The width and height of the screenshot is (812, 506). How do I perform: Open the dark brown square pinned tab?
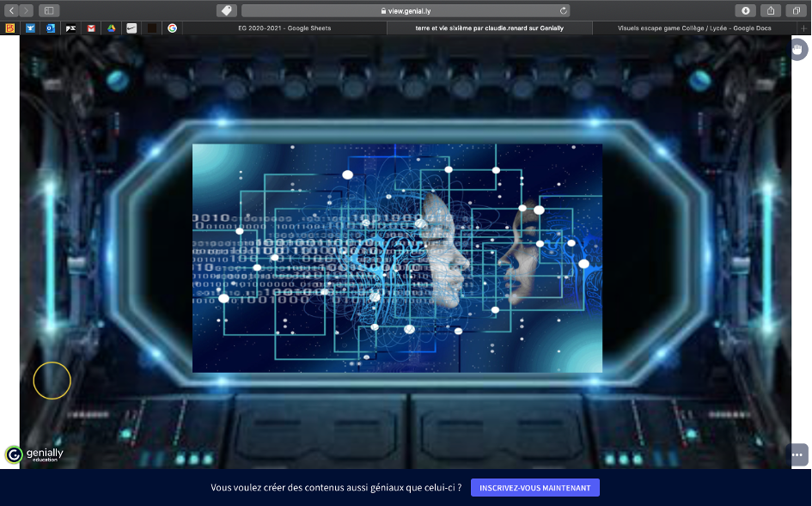pyautogui.click(x=152, y=28)
